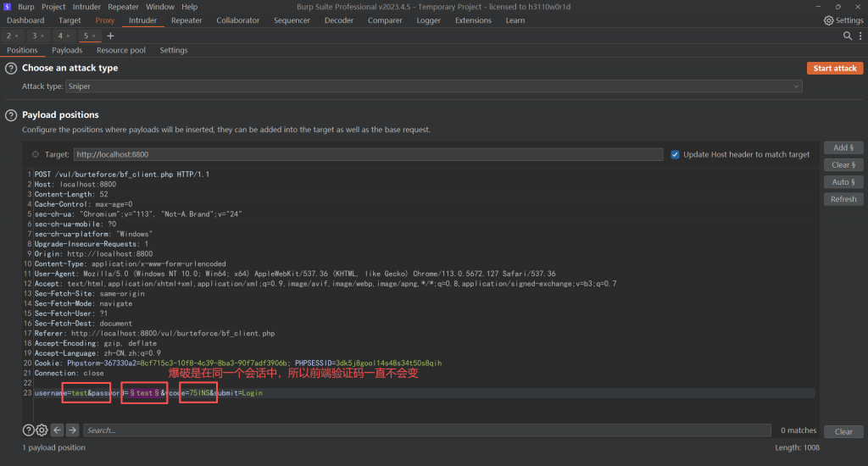Open the Repeater main tab
This screenshot has height=466, width=868.
(186, 20)
